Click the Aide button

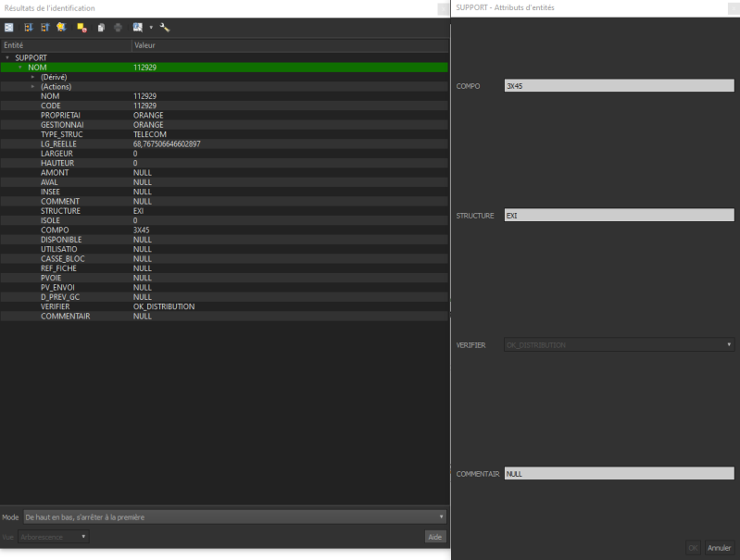433,537
